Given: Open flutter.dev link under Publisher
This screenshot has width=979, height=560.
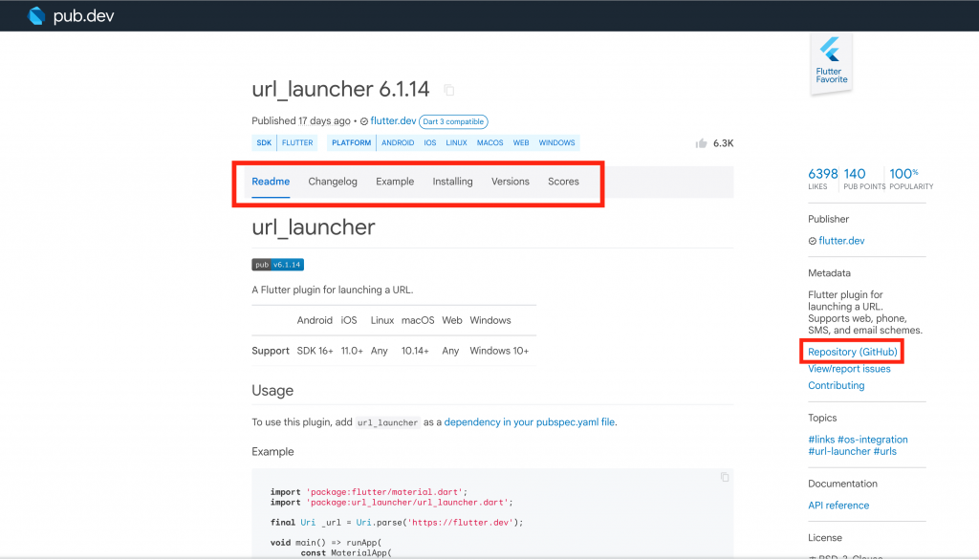Looking at the screenshot, I should [841, 241].
